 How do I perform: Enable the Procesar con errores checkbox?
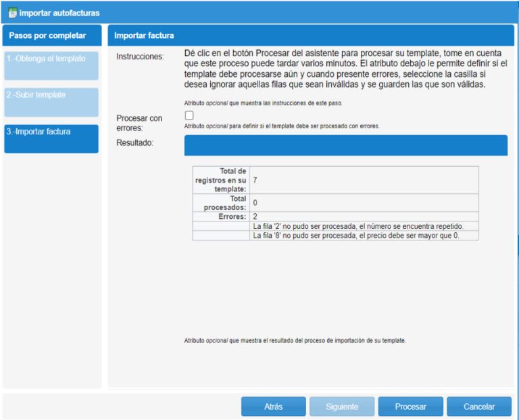(x=189, y=115)
